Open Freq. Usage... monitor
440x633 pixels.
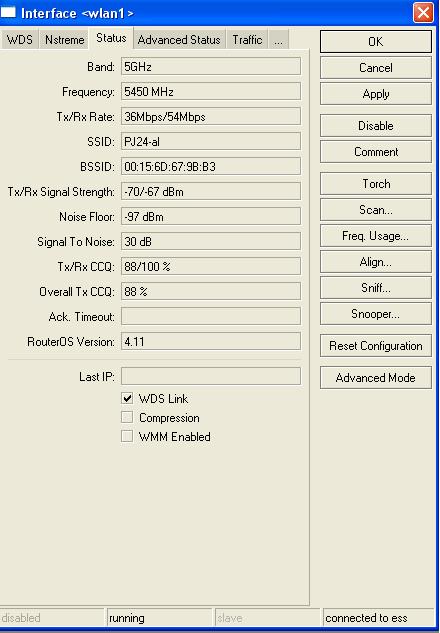pyautogui.click(x=376, y=236)
